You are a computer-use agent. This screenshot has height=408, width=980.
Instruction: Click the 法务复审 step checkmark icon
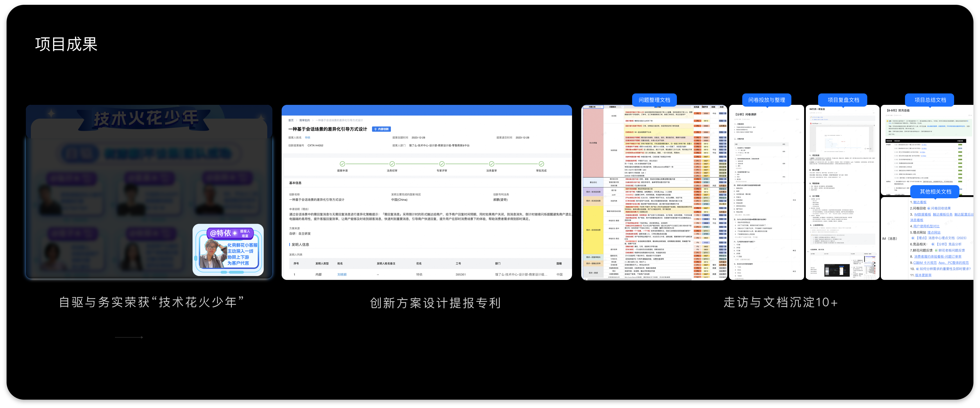coord(492,164)
